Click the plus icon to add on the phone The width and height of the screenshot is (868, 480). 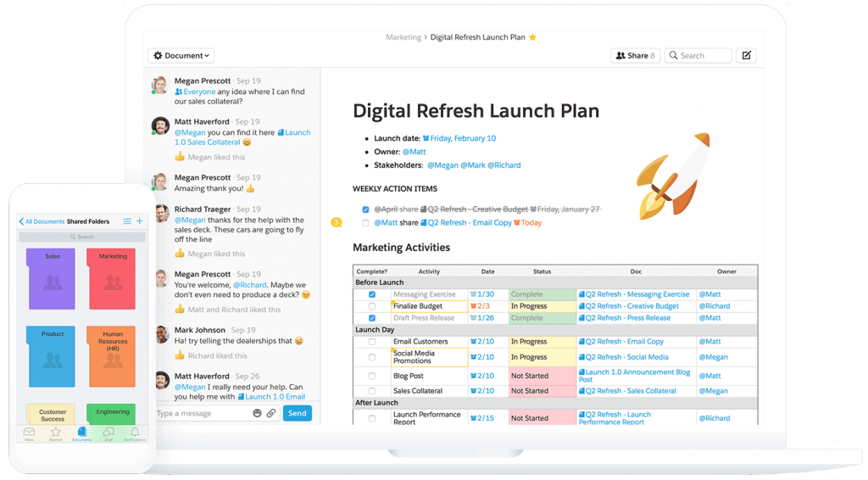(140, 221)
